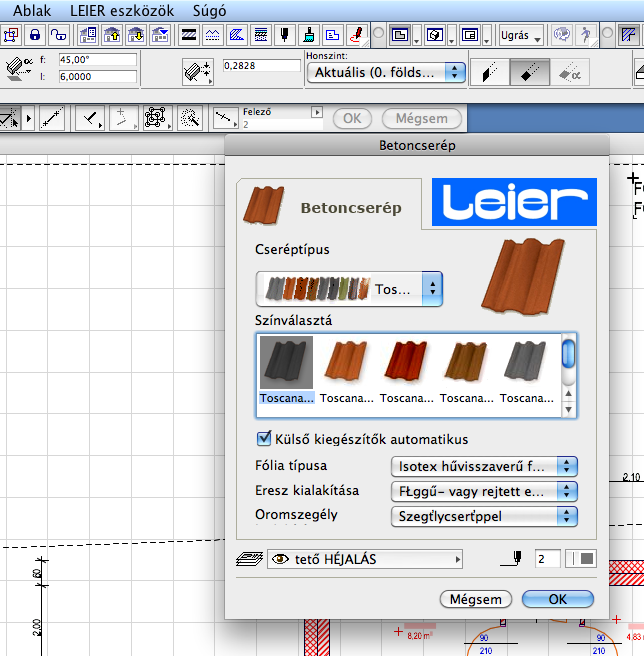Click the walking figure walkthrough icon
The width and height of the screenshot is (644, 656).
pos(585,35)
